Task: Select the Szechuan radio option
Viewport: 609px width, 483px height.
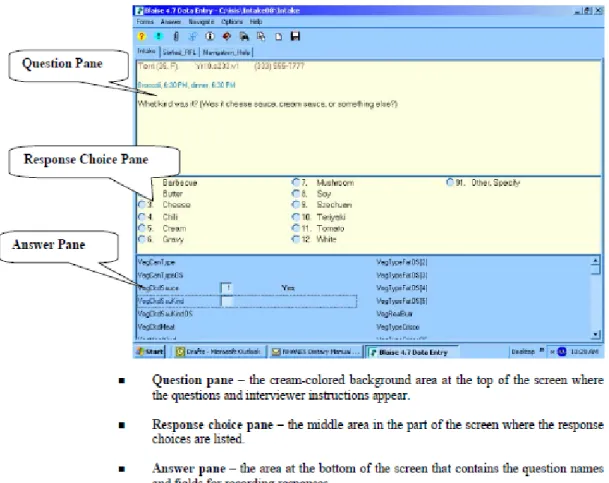Action: (x=296, y=205)
